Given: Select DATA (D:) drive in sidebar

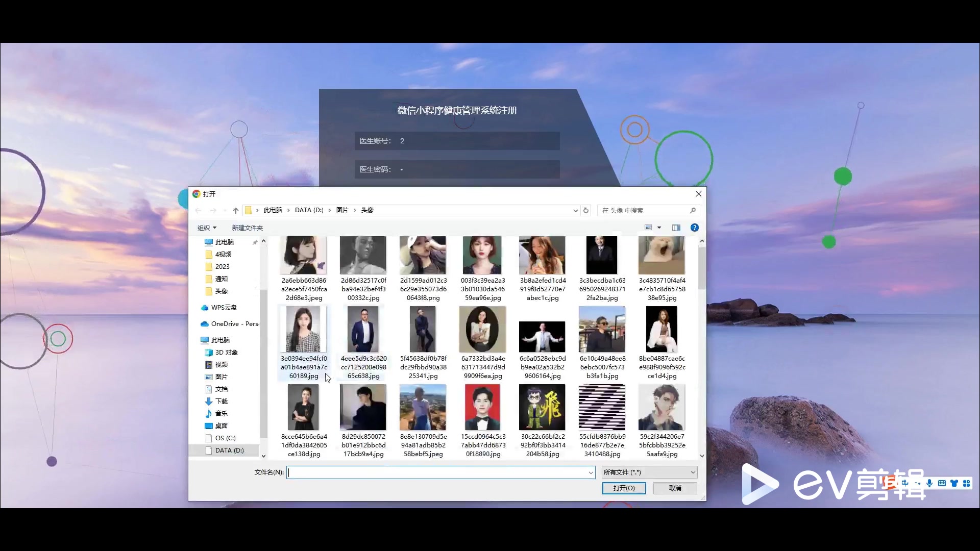Looking at the screenshot, I should (229, 450).
